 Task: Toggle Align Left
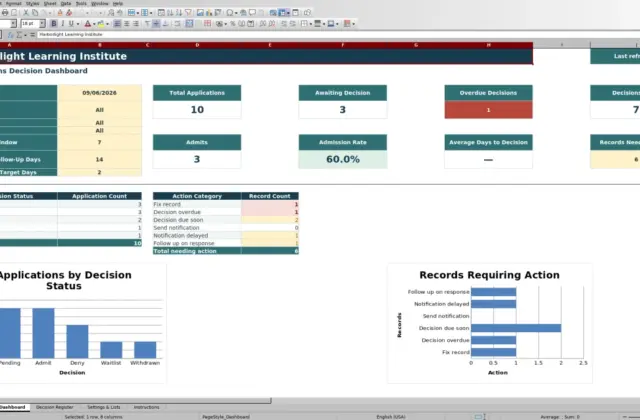pos(117,24)
